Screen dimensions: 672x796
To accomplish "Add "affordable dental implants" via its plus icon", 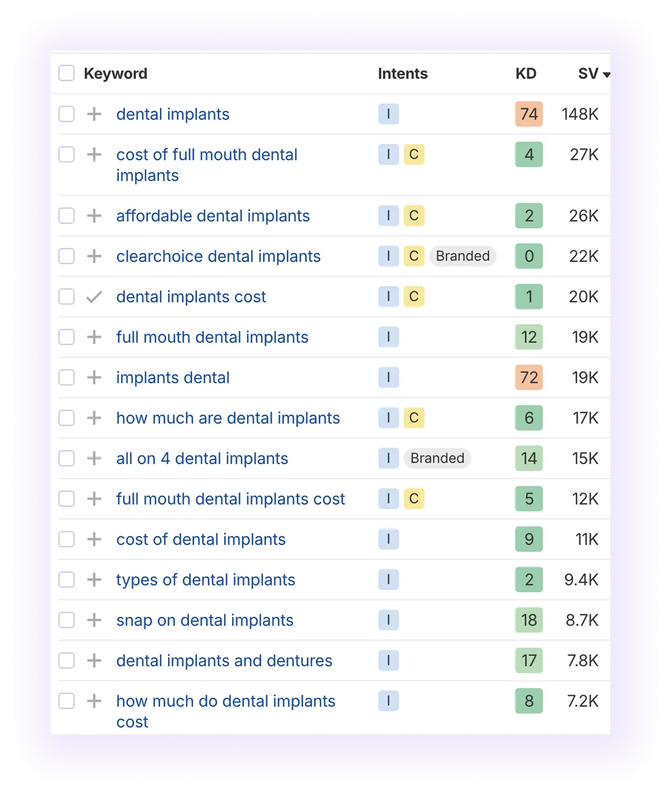I will tap(95, 216).
